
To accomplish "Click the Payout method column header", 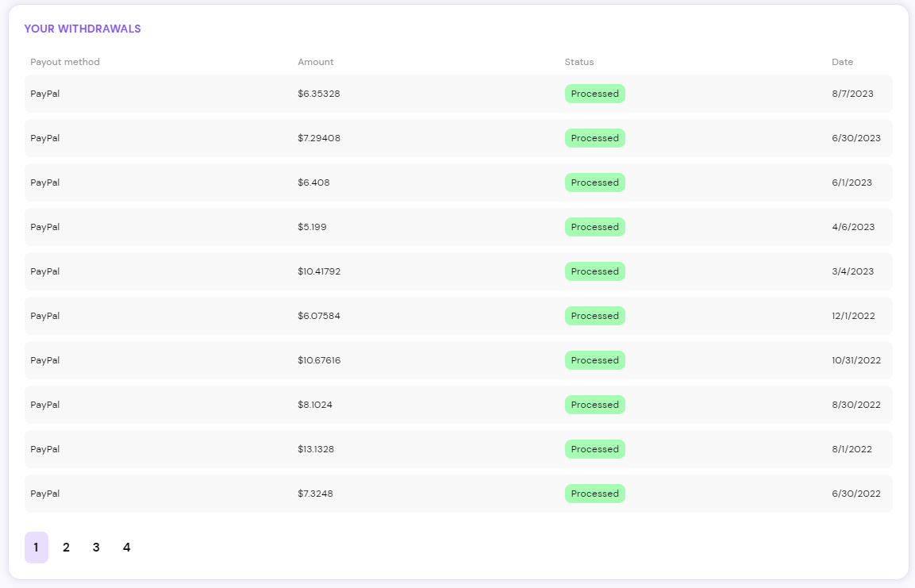I will (65, 62).
